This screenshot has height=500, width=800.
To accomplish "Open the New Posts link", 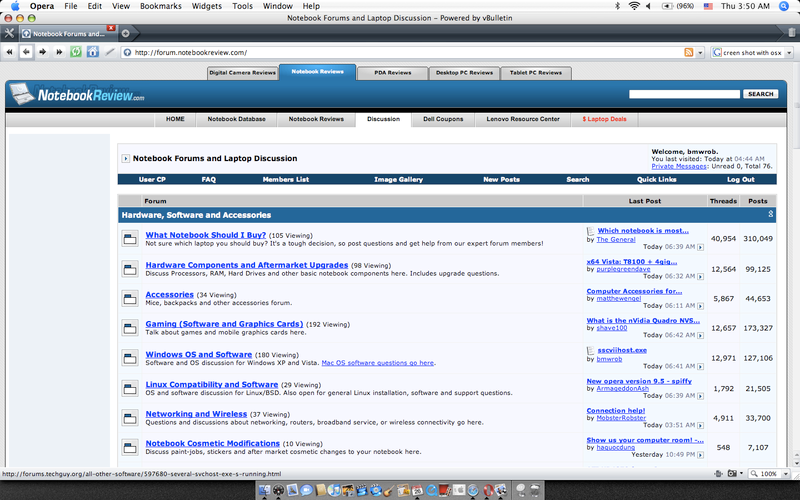I will [502, 180].
